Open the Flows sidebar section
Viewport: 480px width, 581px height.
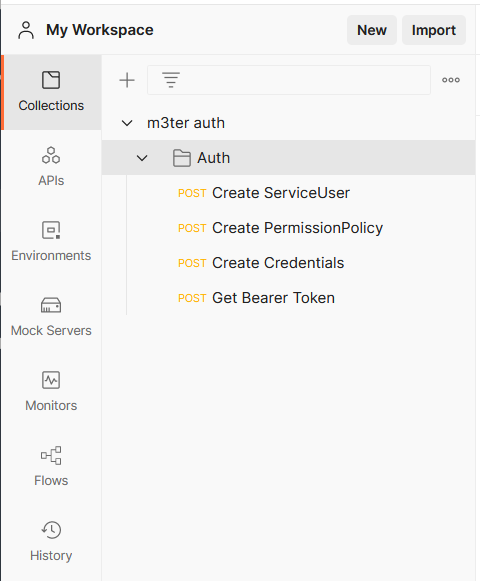pyautogui.click(x=51, y=466)
